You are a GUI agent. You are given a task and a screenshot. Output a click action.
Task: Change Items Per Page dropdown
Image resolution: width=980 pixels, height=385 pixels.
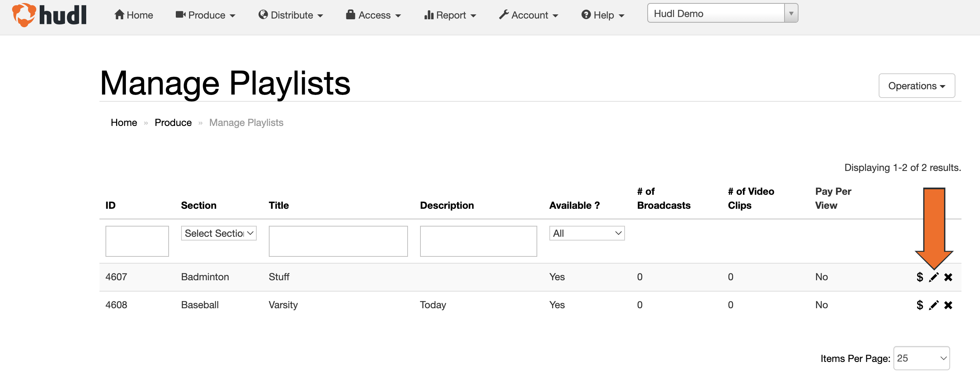(921, 358)
